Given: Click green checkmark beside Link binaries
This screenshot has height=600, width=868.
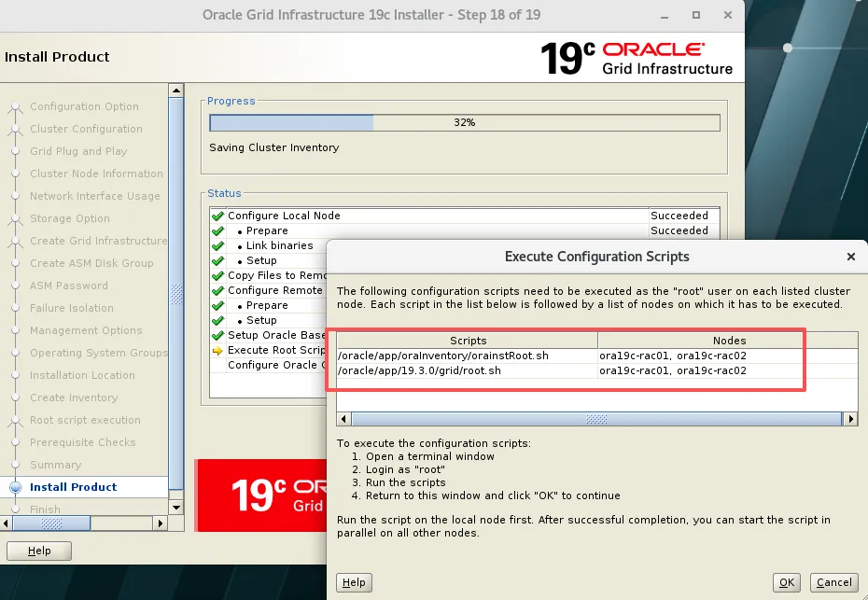Looking at the screenshot, I should pyautogui.click(x=217, y=245).
